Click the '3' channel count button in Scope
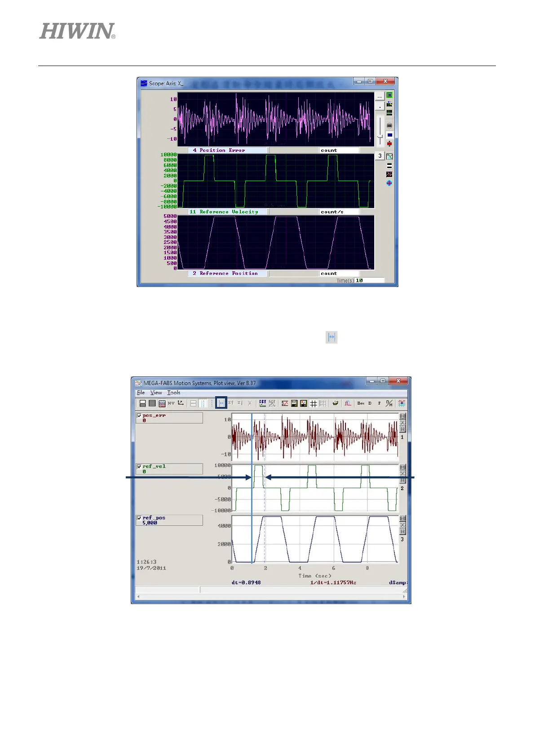This screenshot has height=756, width=535. [x=380, y=156]
